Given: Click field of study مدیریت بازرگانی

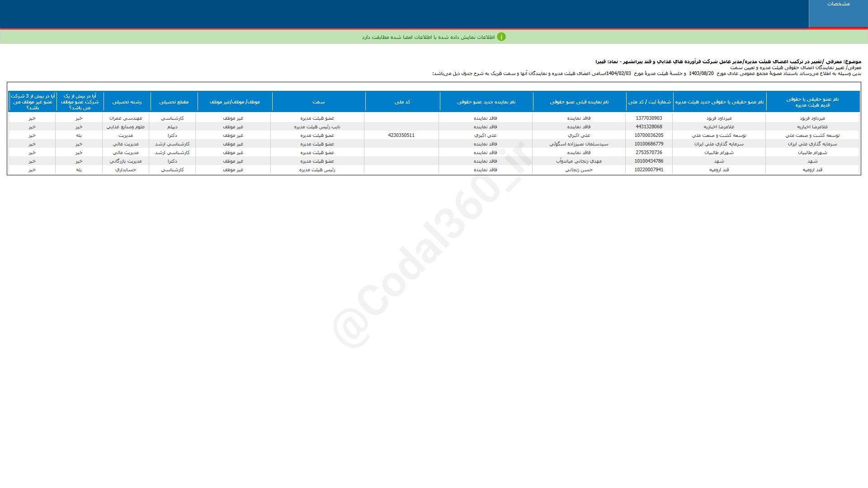Looking at the screenshot, I should (125, 161).
